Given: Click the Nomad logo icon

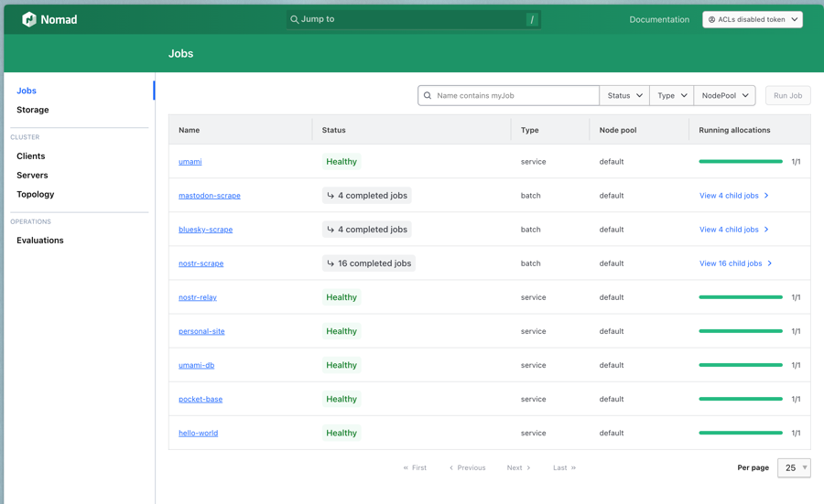Looking at the screenshot, I should pos(29,19).
